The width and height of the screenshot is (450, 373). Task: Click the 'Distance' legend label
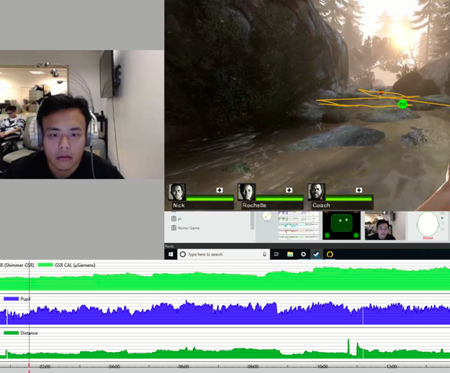(x=29, y=333)
